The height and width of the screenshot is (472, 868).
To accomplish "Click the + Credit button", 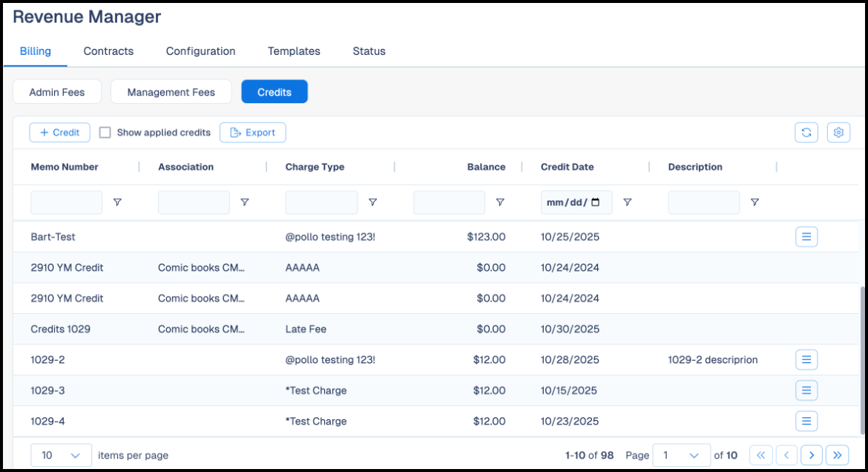I will point(60,132).
